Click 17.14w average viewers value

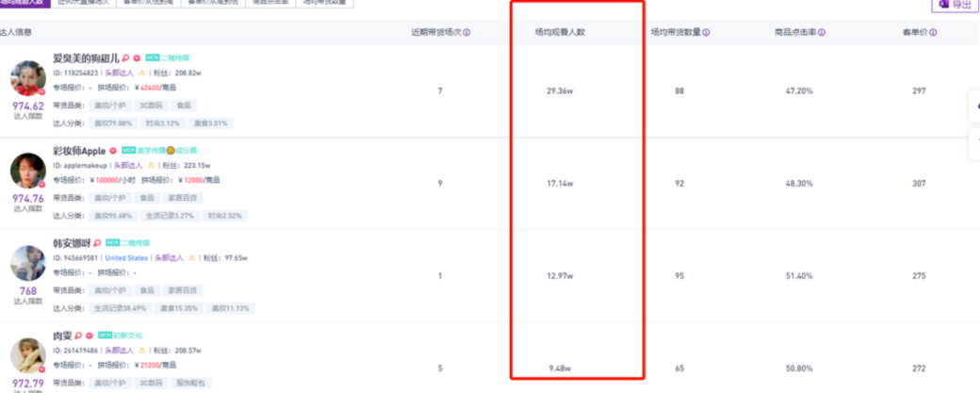(560, 184)
